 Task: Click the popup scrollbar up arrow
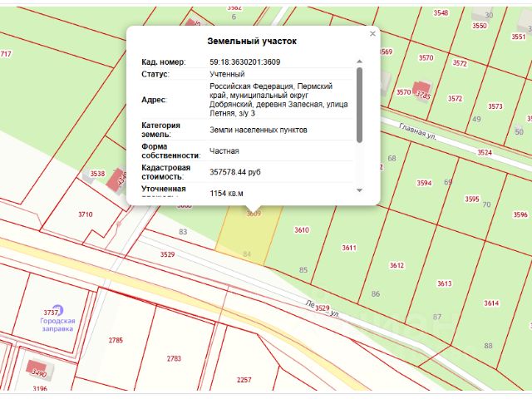pyautogui.click(x=359, y=62)
